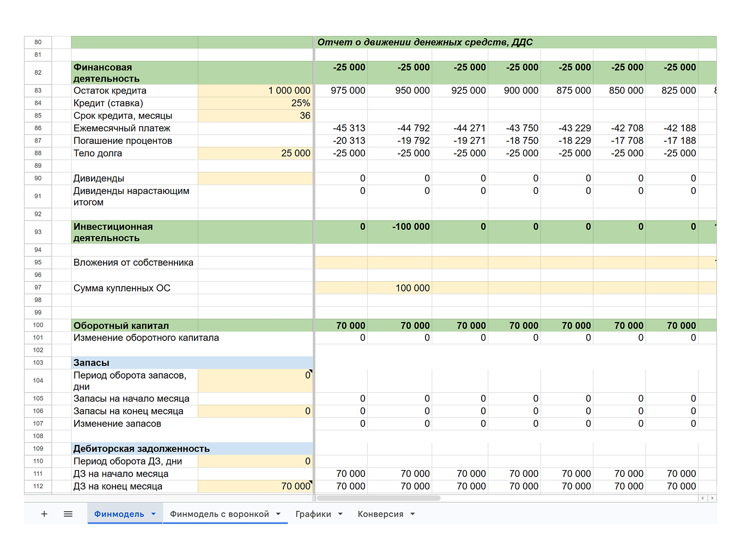Select row header 93

pyautogui.click(x=38, y=232)
